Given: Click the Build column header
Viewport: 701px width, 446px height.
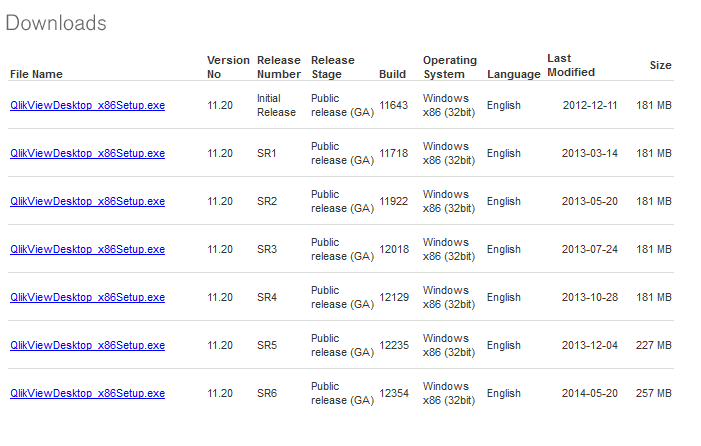Looking at the screenshot, I should pyautogui.click(x=392, y=74).
